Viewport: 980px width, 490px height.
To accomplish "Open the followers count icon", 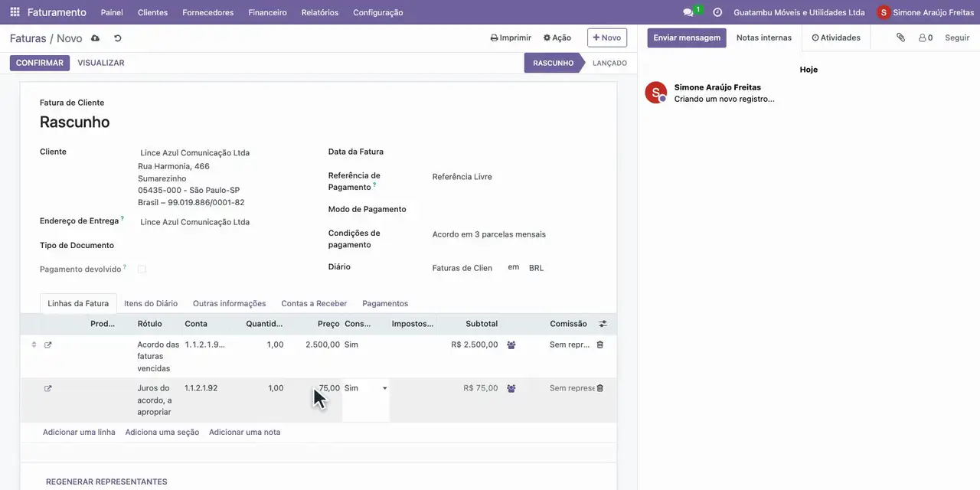I will click(x=926, y=38).
